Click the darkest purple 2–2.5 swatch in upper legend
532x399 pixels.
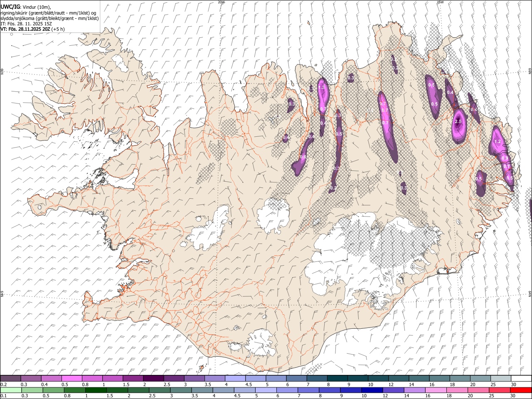[x=153, y=379]
